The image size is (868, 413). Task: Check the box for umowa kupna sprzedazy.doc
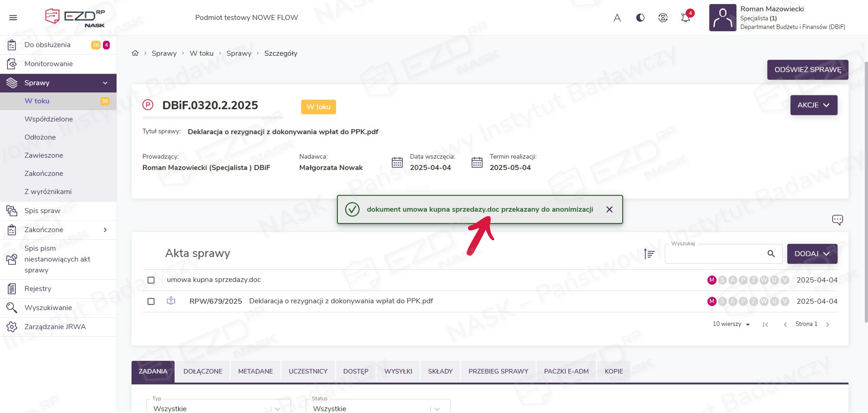click(x=151, y=280)
